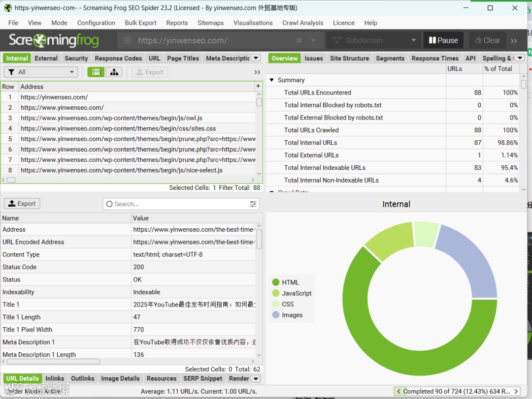Show more bottom tabs dropdown
532x399 pixels.
click(256, 379)
